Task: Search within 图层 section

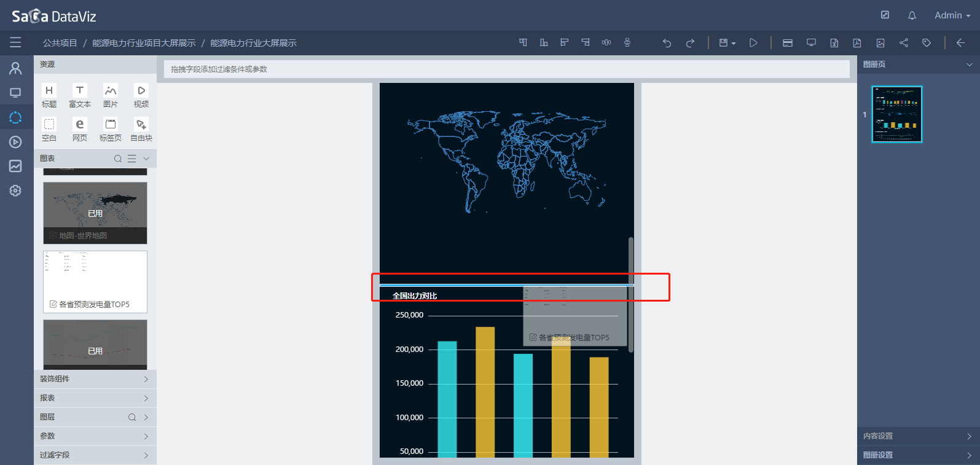Action: click(132, 417)
